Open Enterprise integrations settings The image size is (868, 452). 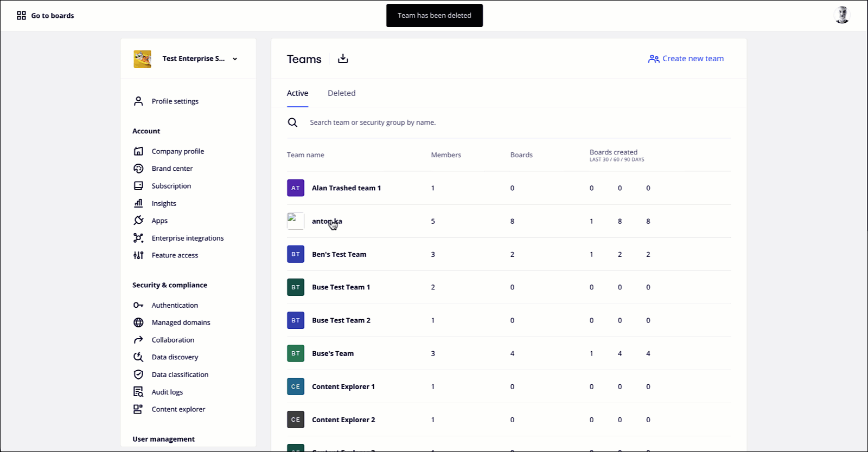coord(188,238)
